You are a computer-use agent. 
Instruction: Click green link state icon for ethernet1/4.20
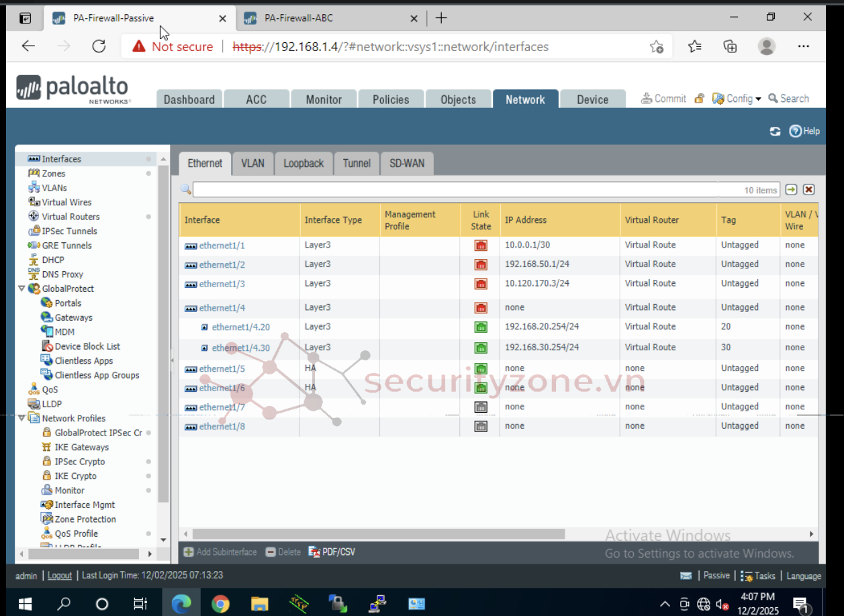[481, 327]
